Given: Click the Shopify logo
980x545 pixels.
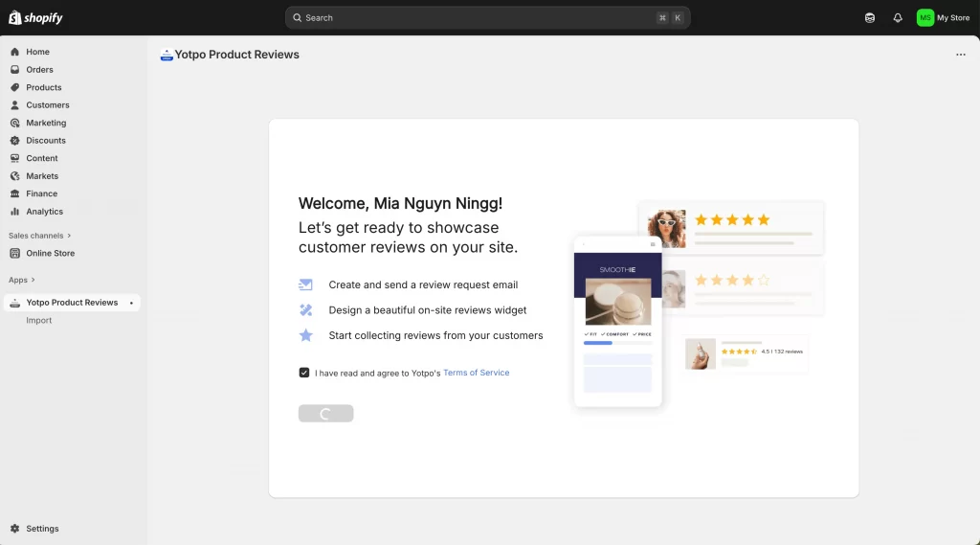Looking at the screenshot, I should [35, 17].
